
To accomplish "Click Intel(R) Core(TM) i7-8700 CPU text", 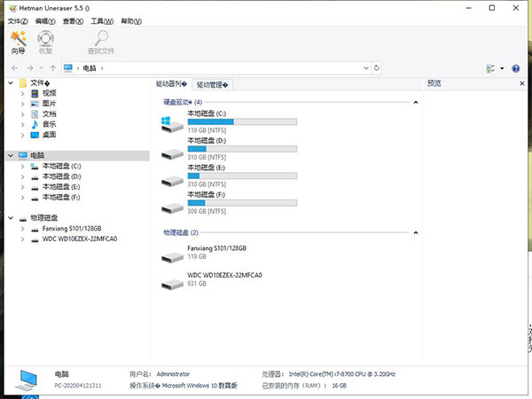I will coord(342,374).
